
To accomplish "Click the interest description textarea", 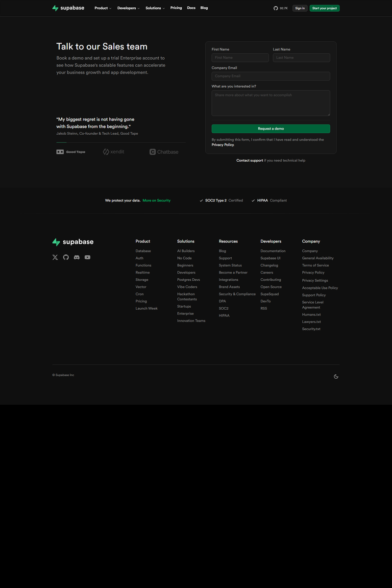I will tap(271, 103).
